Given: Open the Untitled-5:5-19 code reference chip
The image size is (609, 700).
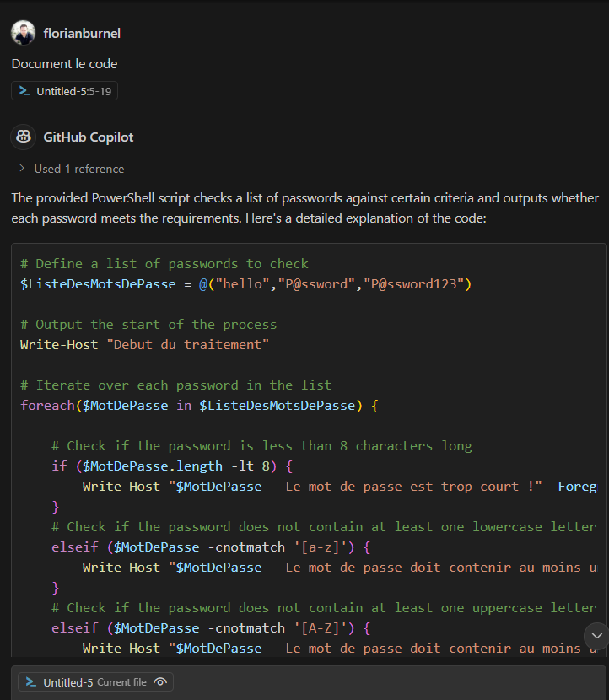Looking at the screenshot, I should [64, 90].
